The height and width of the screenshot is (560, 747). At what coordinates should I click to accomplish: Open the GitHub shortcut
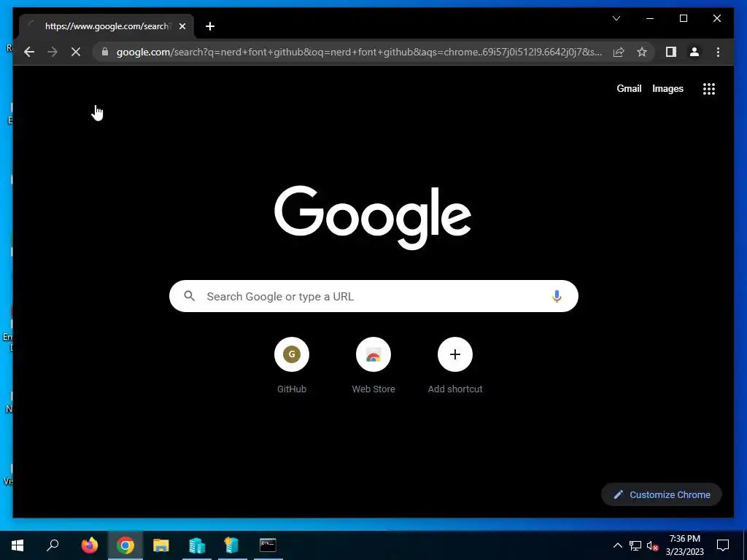[292, 365]
